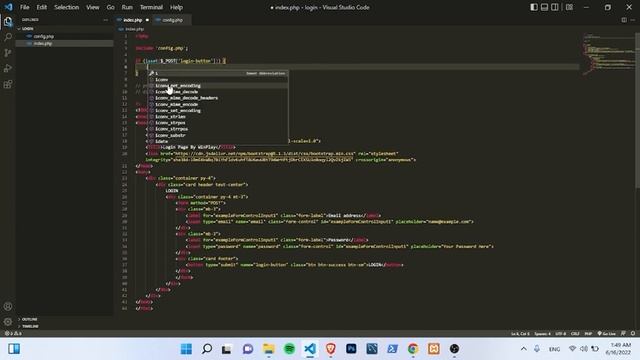Toggle Primary Side Bar visibility
Screen dimensions: 640x360
(x=534, y=7)
